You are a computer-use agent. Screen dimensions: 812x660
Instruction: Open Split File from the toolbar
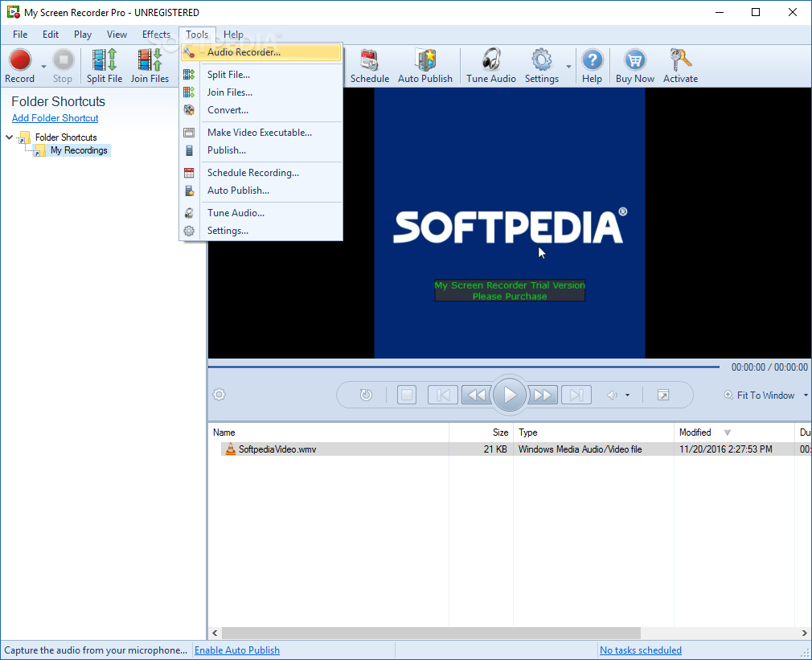click(104, 65)
